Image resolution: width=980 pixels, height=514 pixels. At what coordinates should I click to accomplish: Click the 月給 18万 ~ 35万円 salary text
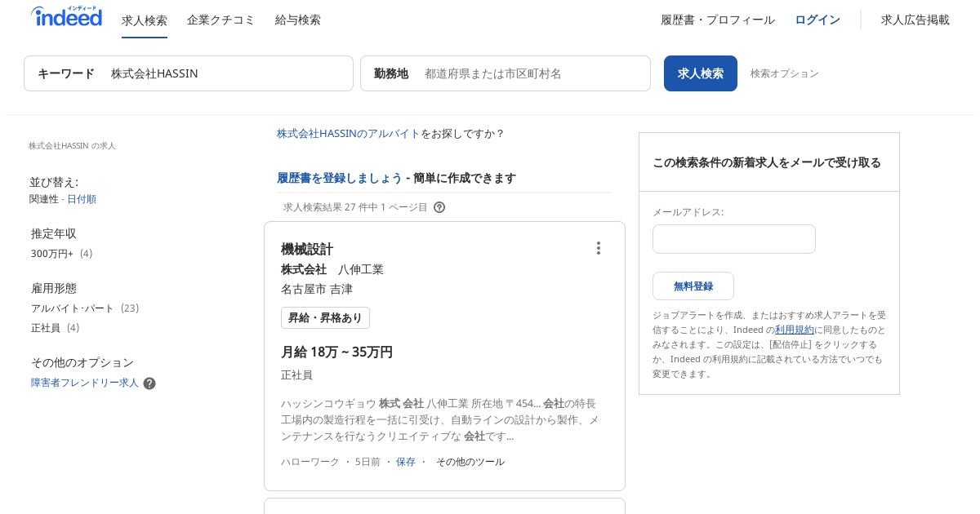[x=337, y=352]
